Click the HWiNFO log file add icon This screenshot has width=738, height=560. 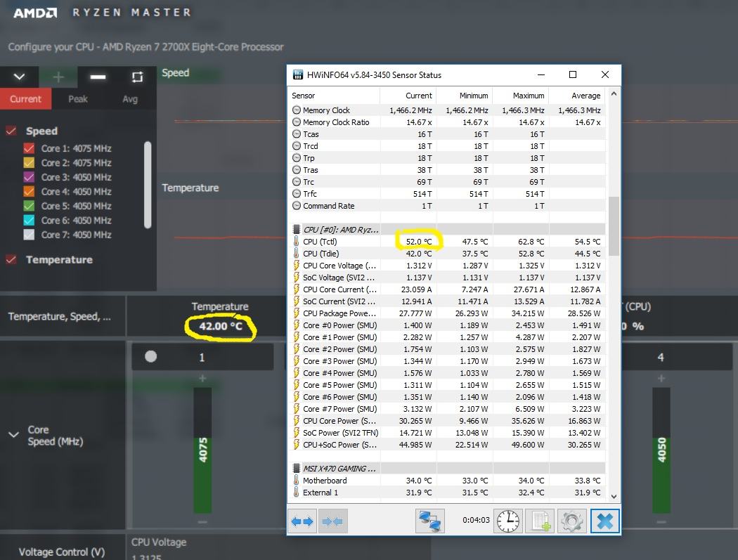point(540,521)
